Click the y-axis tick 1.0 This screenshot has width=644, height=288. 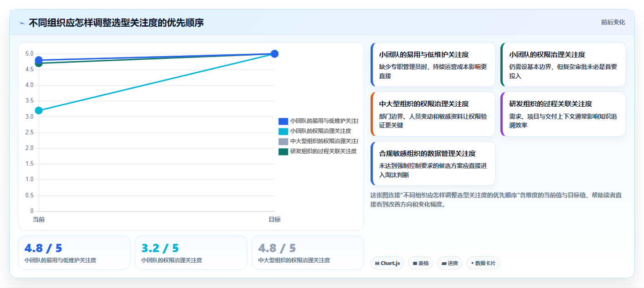pos(29,179)
